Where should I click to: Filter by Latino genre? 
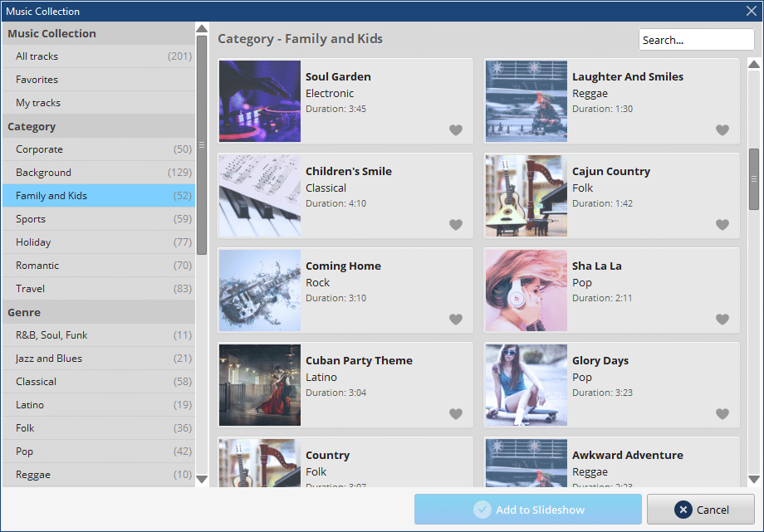point(99,405)
